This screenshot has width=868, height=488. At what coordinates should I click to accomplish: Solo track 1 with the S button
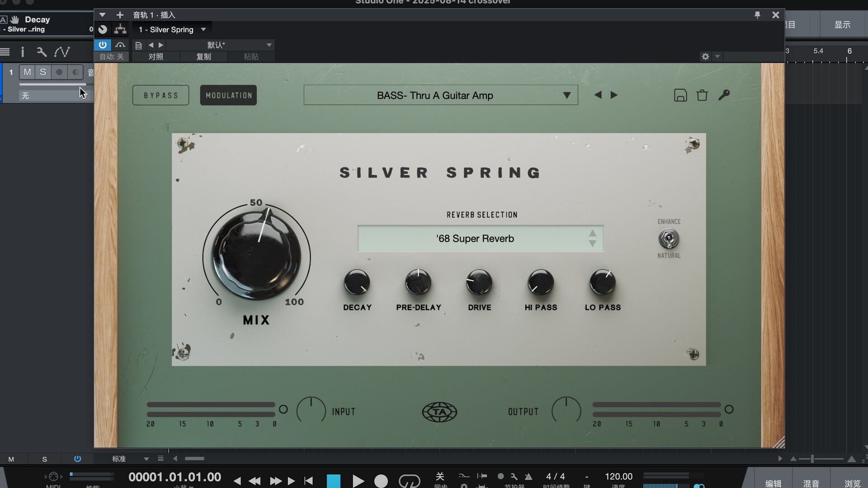pos(43,72)
